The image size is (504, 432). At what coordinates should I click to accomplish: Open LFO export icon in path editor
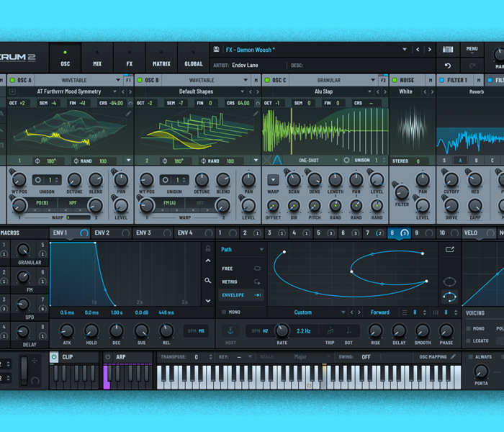450,249
